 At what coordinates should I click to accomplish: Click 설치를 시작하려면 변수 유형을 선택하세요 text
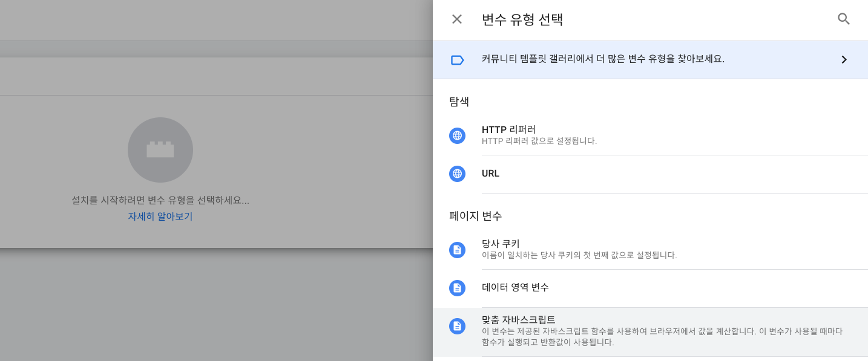(160, 200)
